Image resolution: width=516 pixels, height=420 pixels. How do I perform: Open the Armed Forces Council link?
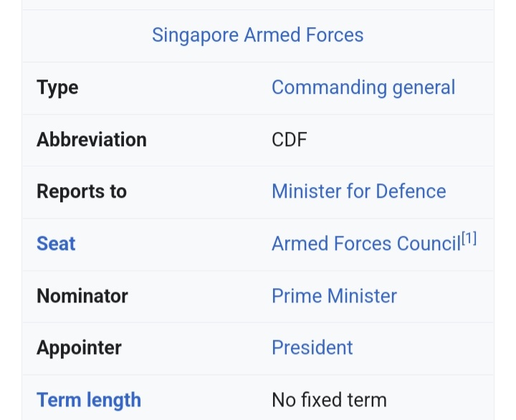coord(366,244)
